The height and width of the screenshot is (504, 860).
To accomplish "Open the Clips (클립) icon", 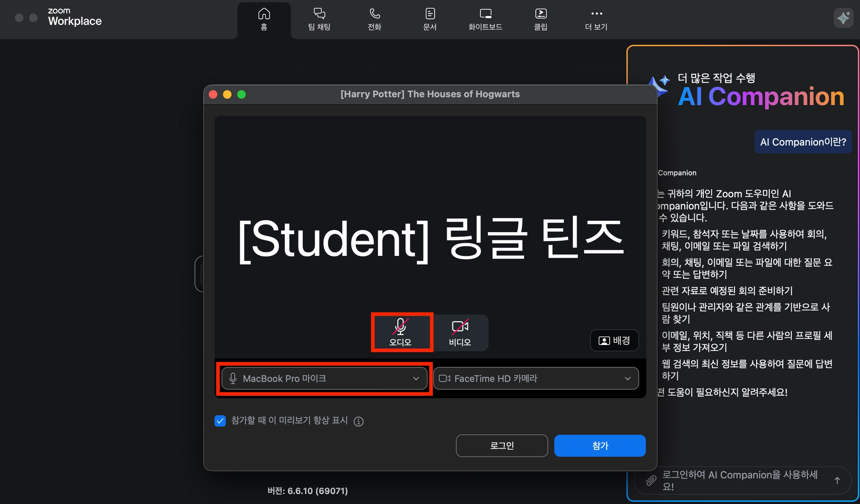I will point(540,19).
